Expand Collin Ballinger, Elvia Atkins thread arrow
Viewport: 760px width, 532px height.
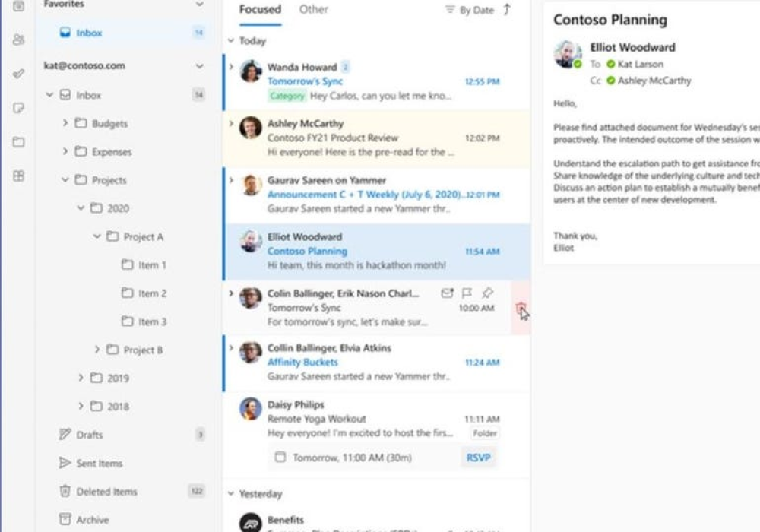231,347
